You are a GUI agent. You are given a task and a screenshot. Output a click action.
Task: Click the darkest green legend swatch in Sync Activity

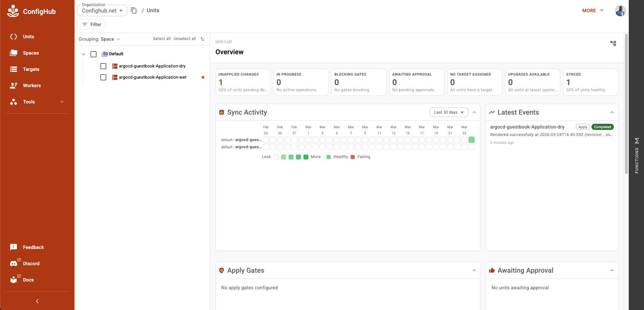pos(306,157)
